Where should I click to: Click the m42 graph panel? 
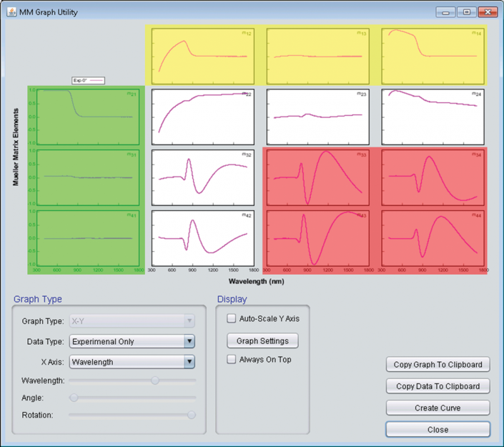pyautogui.click(x=202, y=237)
